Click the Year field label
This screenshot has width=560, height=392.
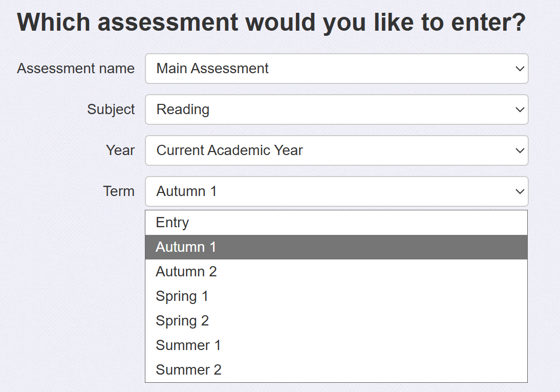click(x=120, y=150)
